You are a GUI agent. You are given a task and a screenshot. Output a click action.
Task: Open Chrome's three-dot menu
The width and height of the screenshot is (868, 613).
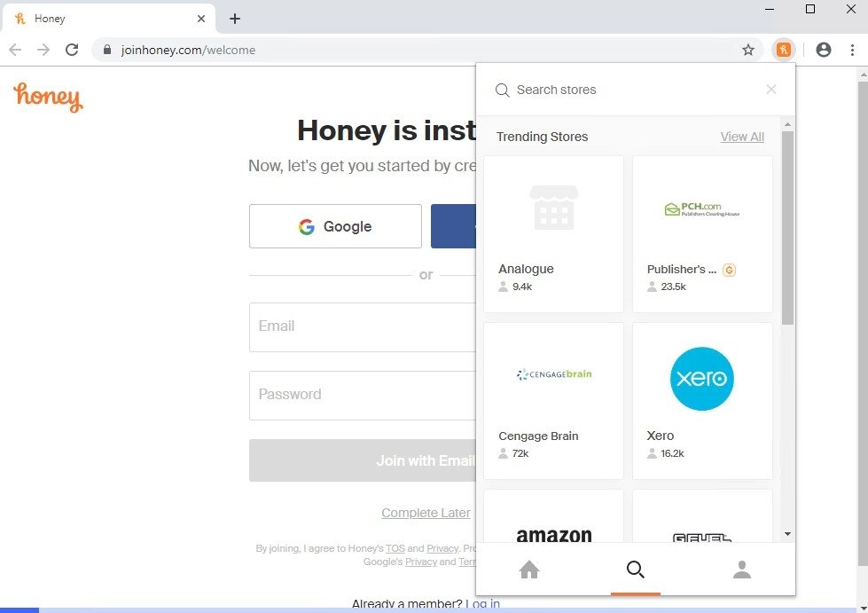(x=853, y=50)
